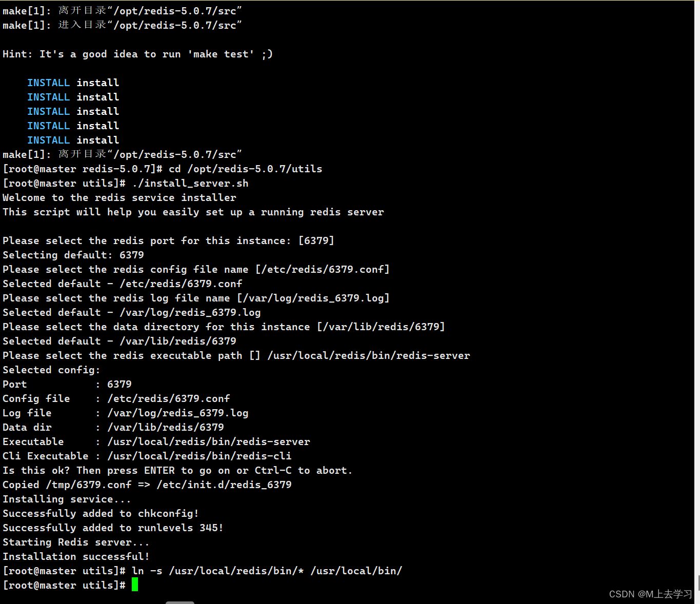The image size is (700, 604).
Task: Click the 'redis executable path' prompt line
Action: click(x=236, y=355)
